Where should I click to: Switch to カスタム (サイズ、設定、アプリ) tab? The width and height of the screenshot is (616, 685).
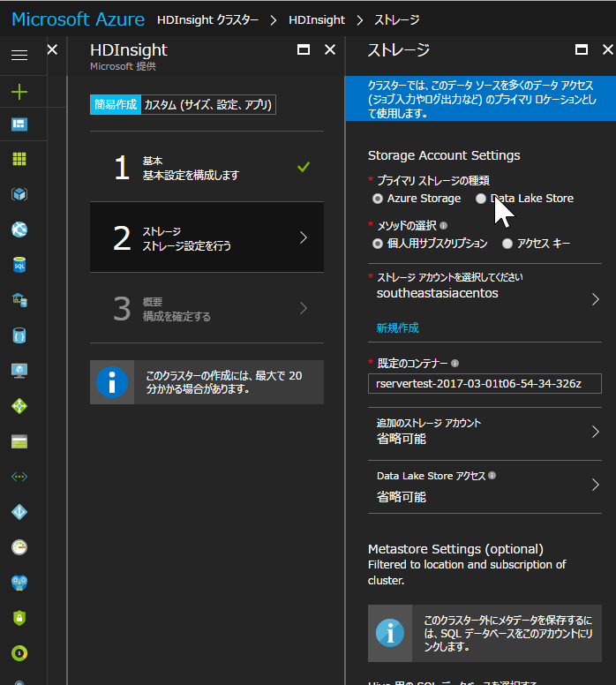(x=208, y=105)
